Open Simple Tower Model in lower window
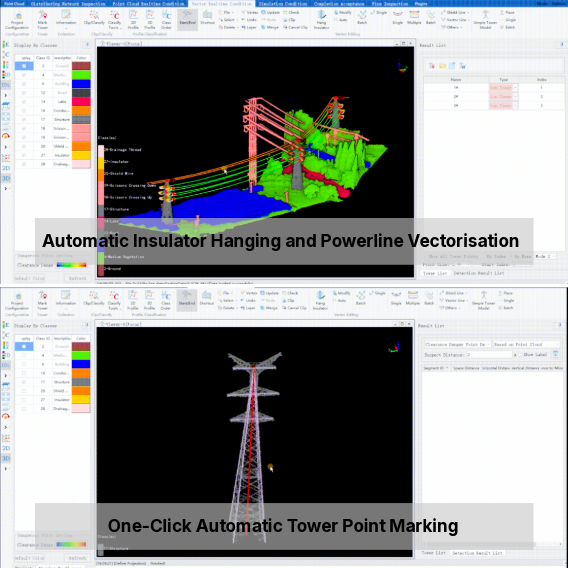 (x=483, y=301)
